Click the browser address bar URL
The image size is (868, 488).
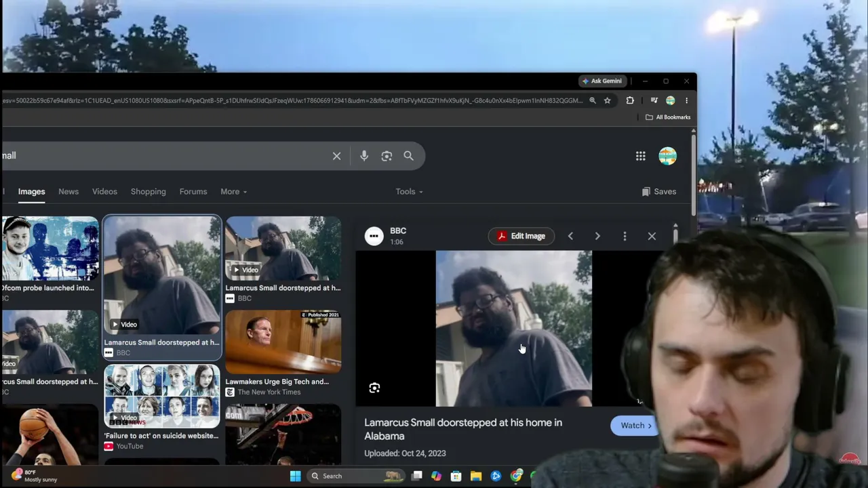pyautogui.click(x=292, y=100)
